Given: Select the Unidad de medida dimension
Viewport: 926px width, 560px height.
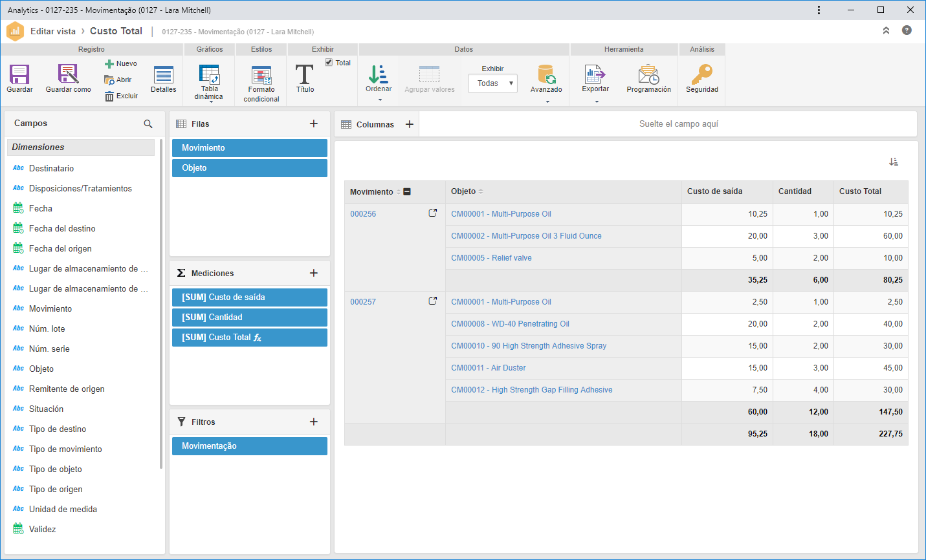Looking at the screenshot, I should 63,509.
